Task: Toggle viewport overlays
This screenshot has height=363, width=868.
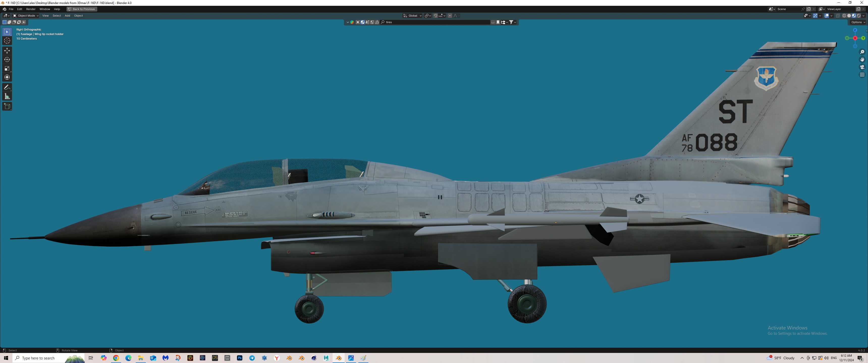Action: 827,16
